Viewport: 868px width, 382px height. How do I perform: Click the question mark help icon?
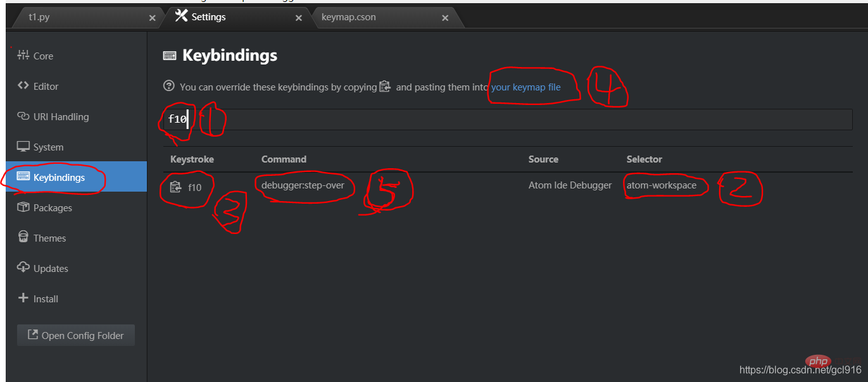168,86
